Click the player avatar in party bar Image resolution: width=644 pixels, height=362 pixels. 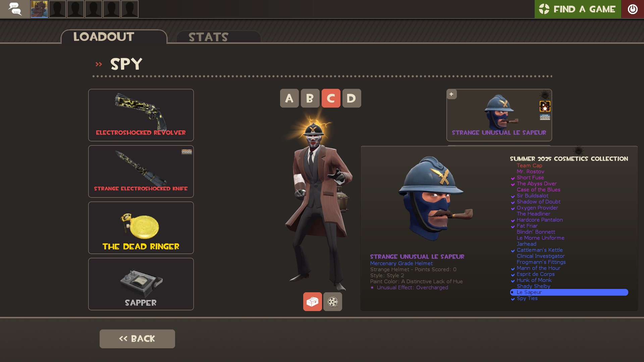[39, 9]
